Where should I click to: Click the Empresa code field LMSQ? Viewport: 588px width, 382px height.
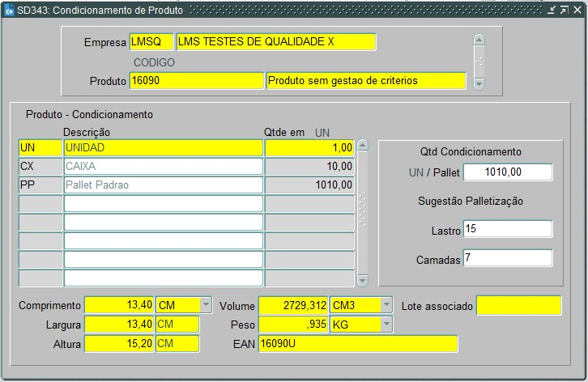[x=151, y=41]
